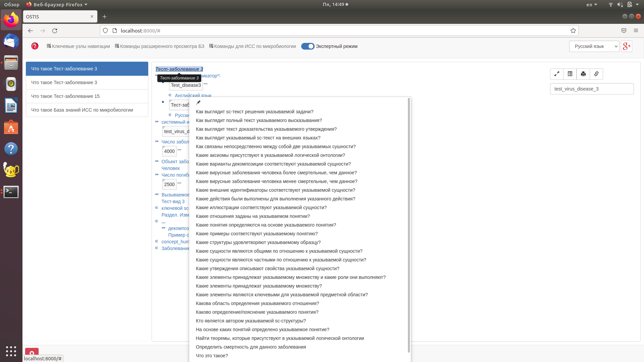Click the fullscreen expand icon above test_virus_disease_3

(x=557, y=74)
